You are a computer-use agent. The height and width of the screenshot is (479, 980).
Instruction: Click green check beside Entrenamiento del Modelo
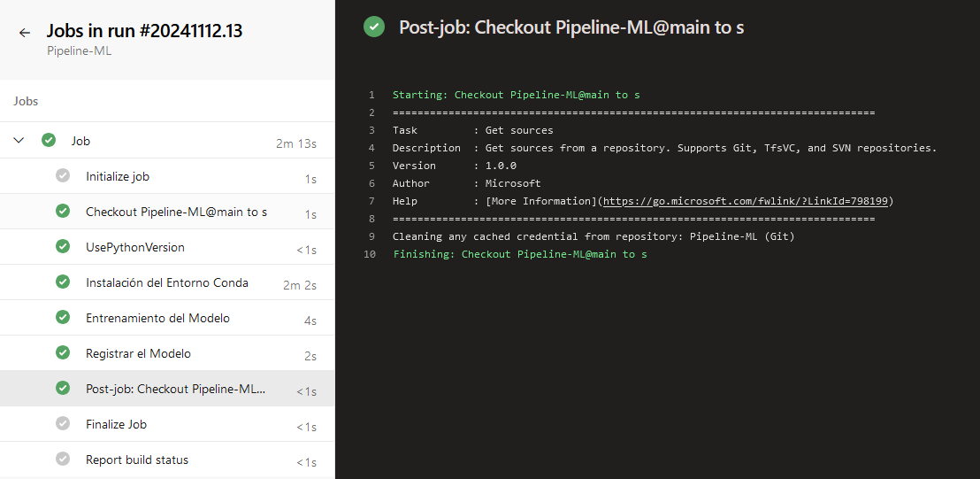63,318
